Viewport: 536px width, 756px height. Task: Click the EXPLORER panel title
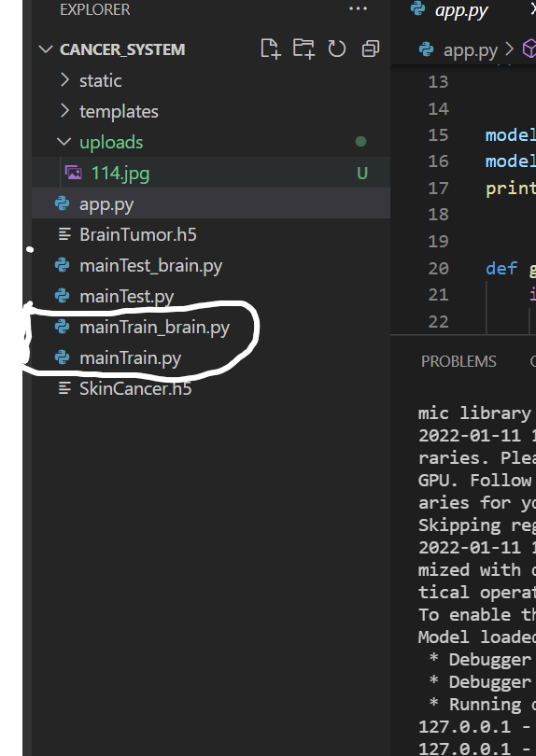pos(94,9)
